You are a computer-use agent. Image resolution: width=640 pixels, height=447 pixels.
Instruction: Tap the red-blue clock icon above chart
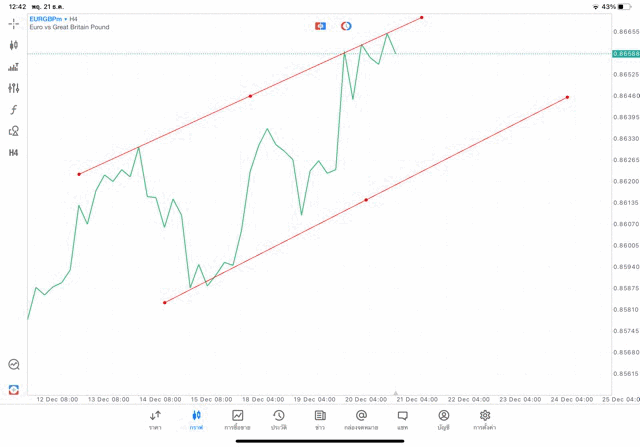346,25
